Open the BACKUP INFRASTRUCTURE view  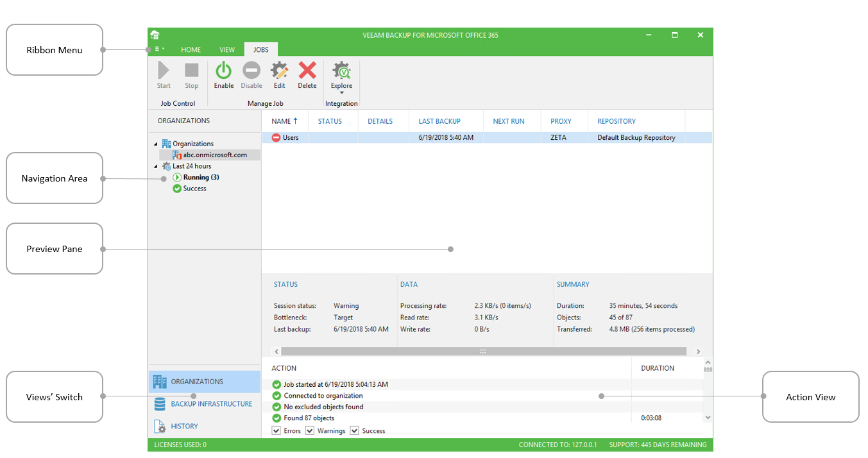point(205,404)
